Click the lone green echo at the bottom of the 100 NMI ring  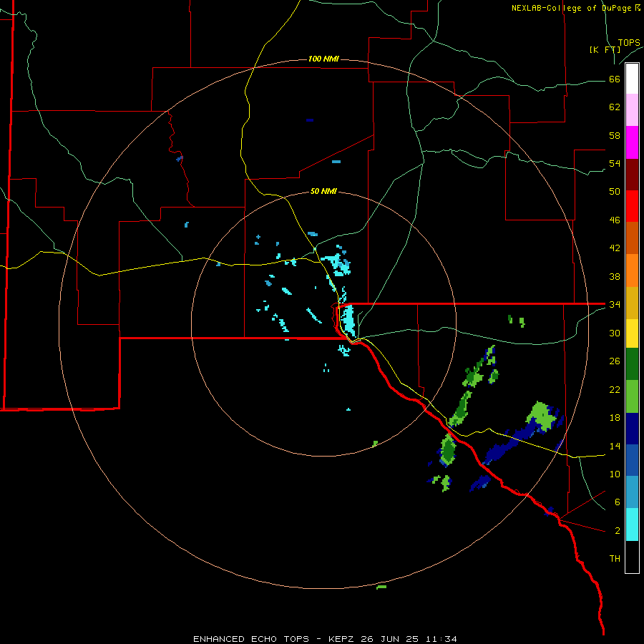(x=381, y=587)
